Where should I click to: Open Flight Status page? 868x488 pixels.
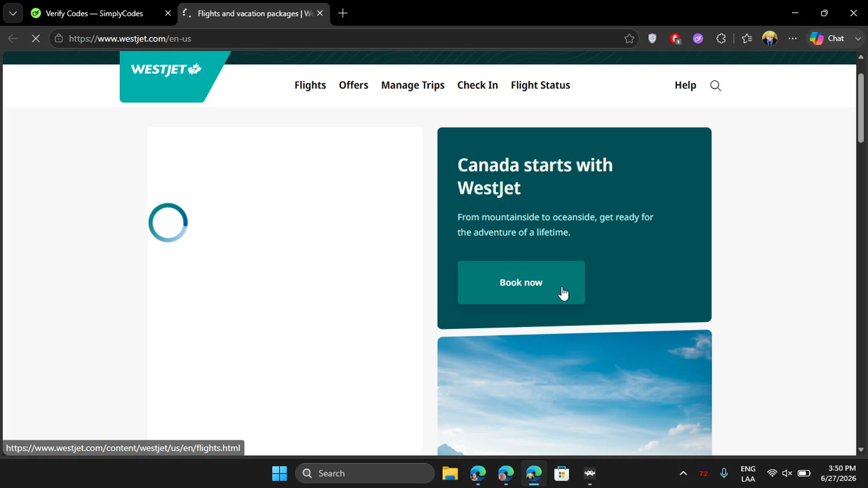[540, 85]
